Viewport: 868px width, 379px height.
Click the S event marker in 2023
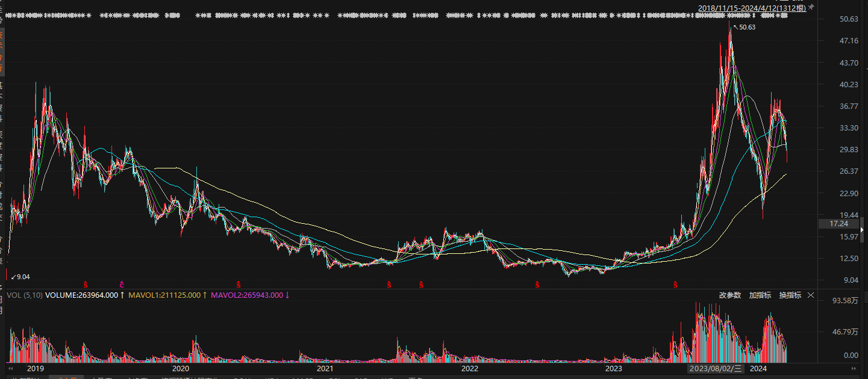click(676, 284)
